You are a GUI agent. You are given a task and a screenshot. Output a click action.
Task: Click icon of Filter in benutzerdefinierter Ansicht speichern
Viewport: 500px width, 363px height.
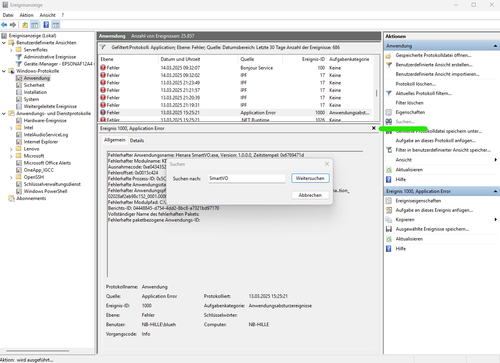[389, 150]
